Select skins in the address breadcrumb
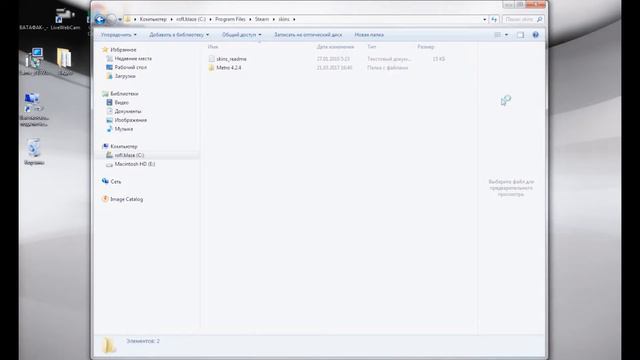The height and width of the screenshot is (360, 640). [284, 19]
